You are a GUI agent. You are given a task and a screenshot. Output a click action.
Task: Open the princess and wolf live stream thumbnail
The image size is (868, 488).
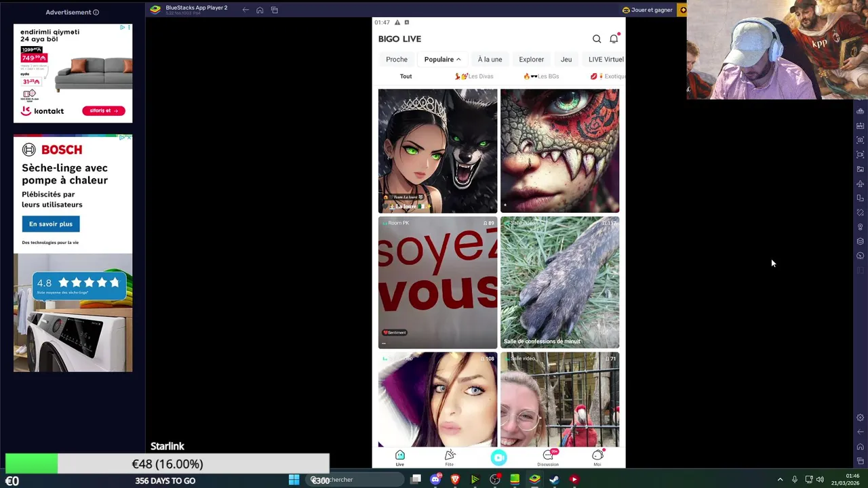[437, 150]
